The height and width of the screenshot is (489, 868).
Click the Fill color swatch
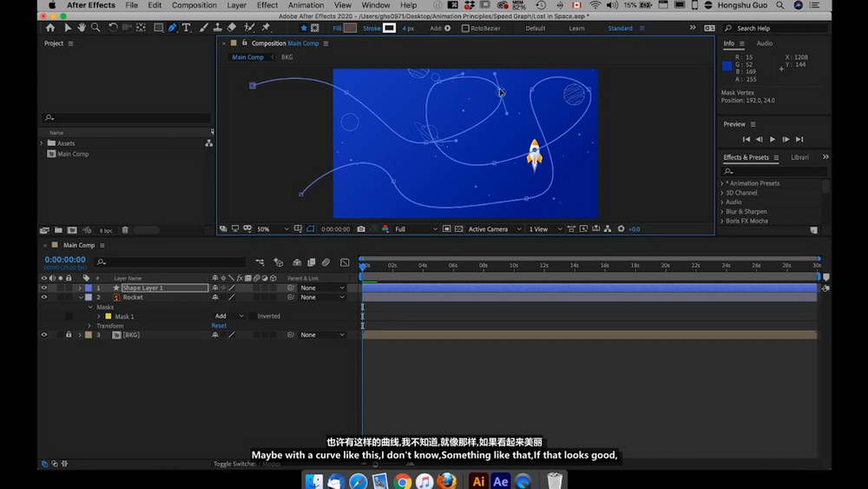pyautogui.click(x=350, y=28)
